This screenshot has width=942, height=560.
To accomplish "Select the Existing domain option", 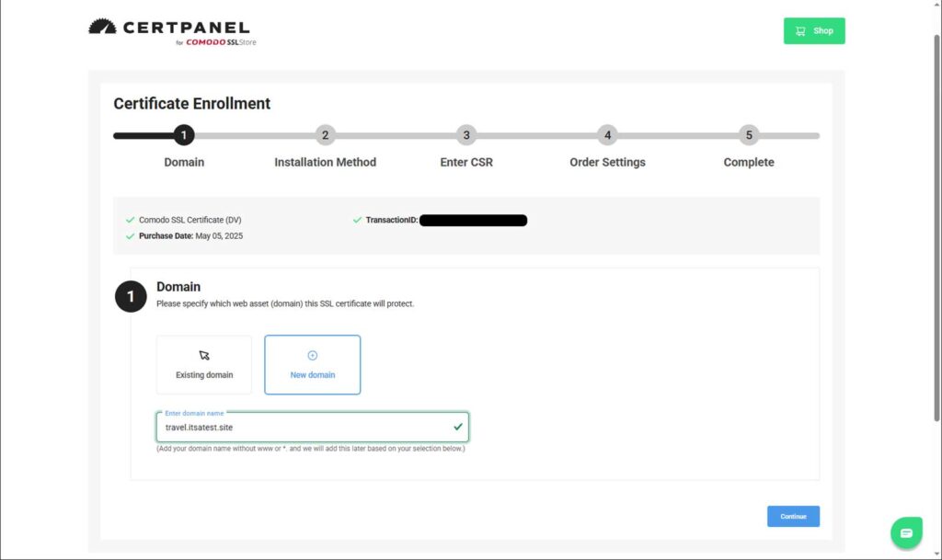I will (204, 365).
